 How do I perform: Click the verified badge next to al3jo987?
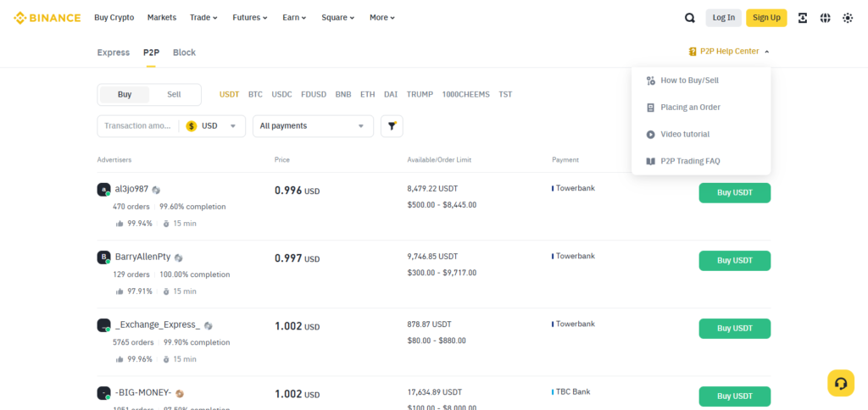[x=156, y=190]
